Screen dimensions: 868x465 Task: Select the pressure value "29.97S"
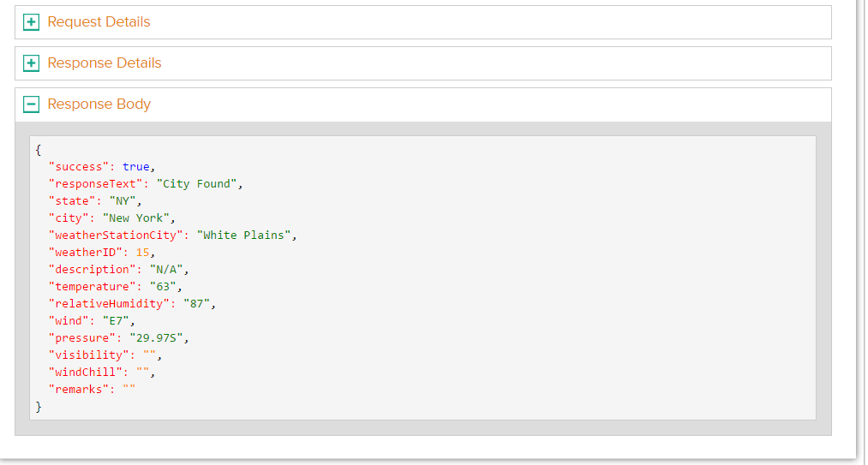coord(156,338)
